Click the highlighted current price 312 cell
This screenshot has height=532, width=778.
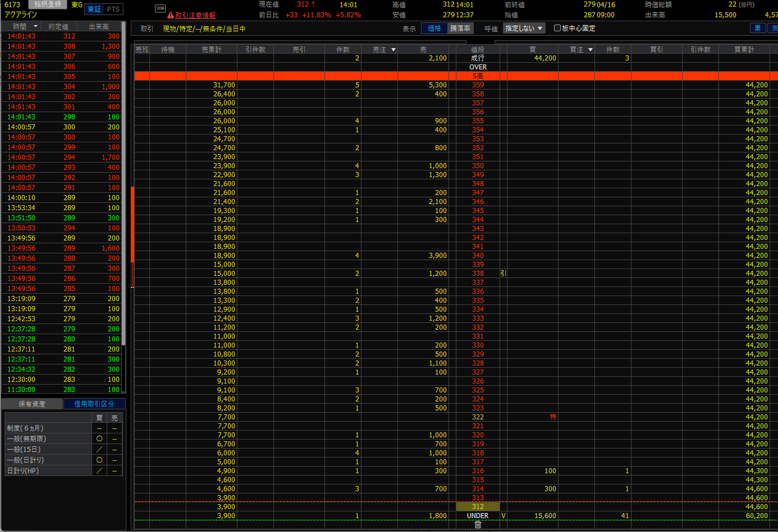pyautogui.click(x=478, y=506)
